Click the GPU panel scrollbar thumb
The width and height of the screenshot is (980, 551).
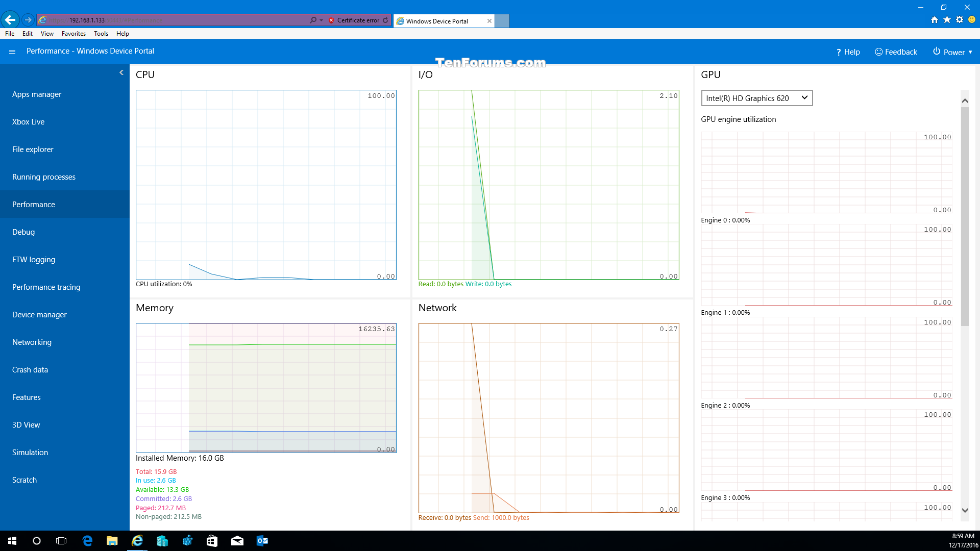(x=965, y=216)
